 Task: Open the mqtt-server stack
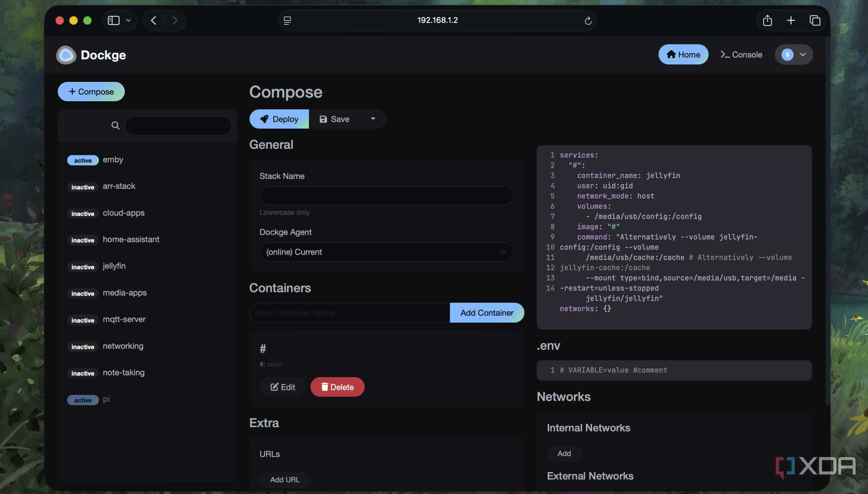[x=147, y=319]
